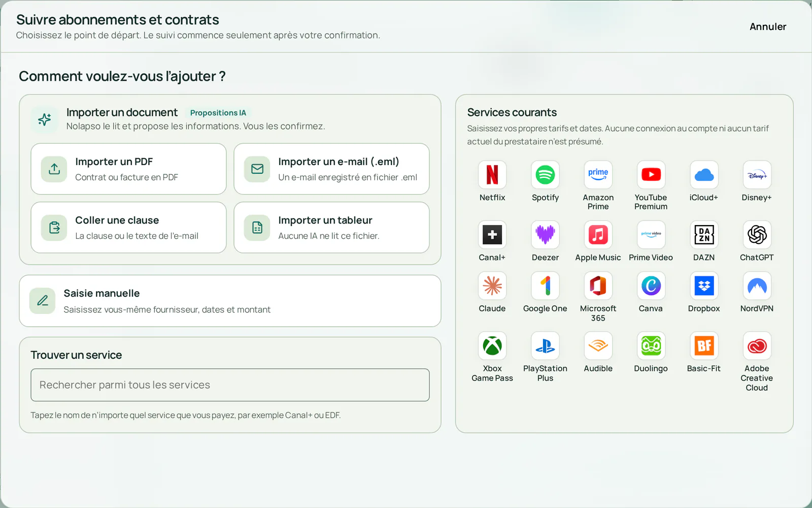Open the Importer un tableur option
Viewport: 812px width, 508px height.
331,228
